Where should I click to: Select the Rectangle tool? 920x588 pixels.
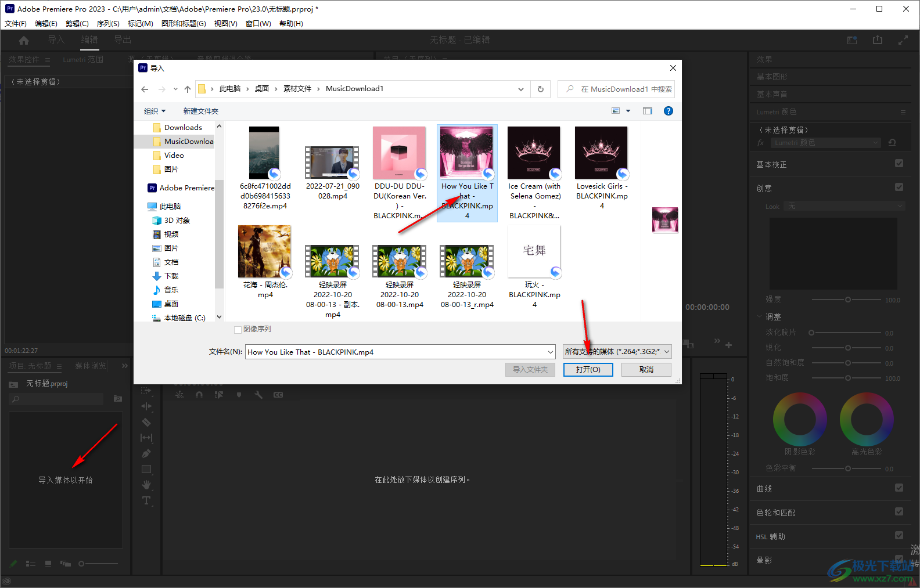[146, 469]
